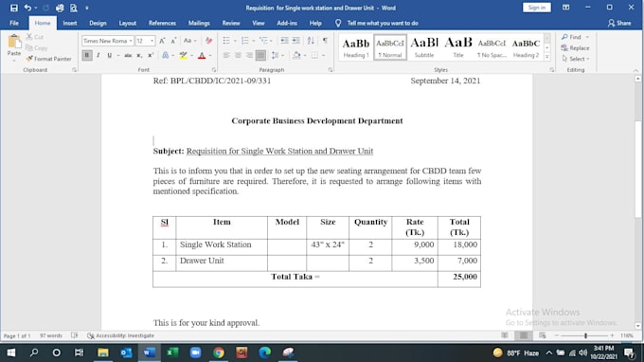This screenshot has height=362, width=644.
Task: Apply a bulleted list
Action: [226, 40]
